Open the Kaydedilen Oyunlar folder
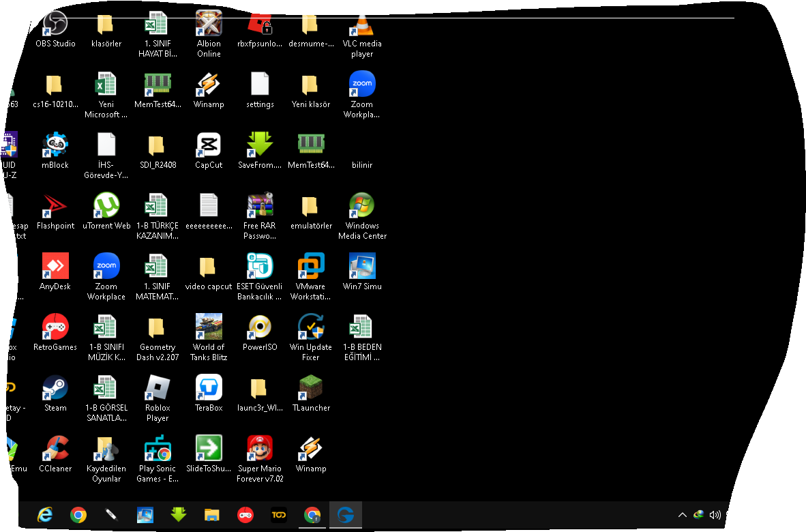Screen dimensions: 806x532 coord(106,459)
